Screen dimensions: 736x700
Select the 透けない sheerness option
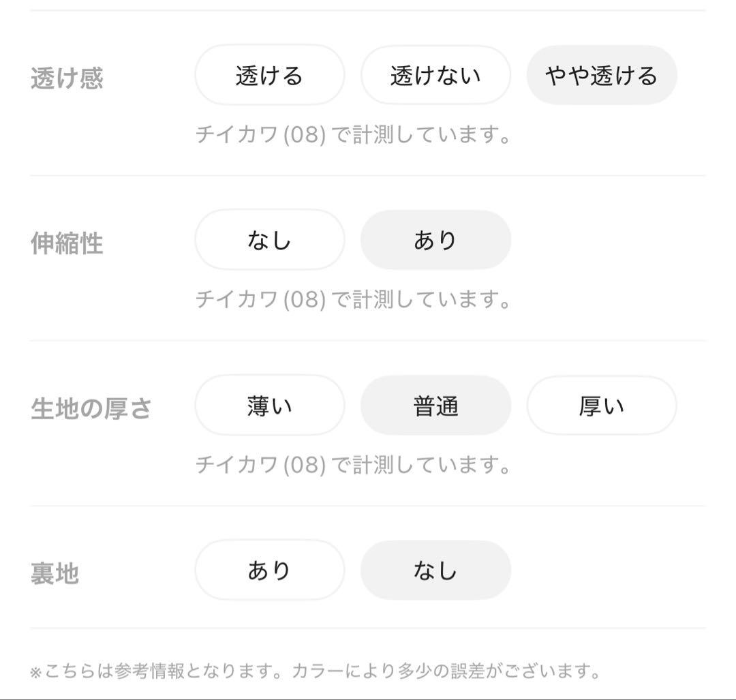click(x=435, y=76)
